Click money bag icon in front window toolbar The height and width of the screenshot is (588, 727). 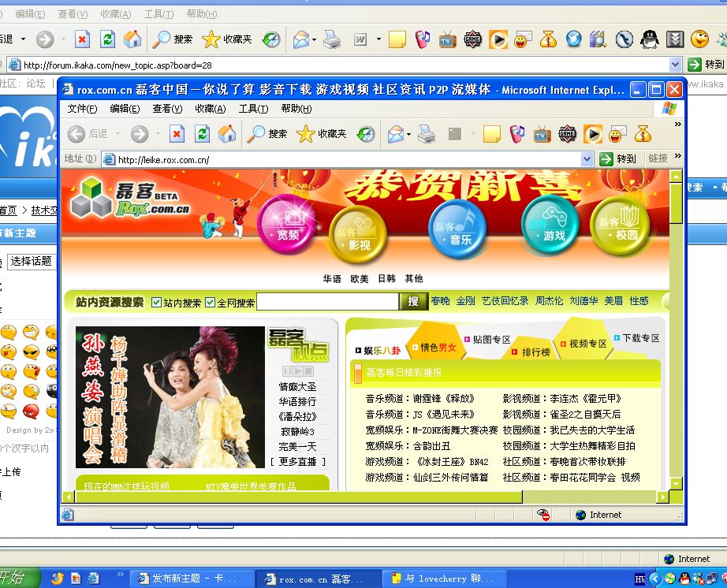coord(643,134)
